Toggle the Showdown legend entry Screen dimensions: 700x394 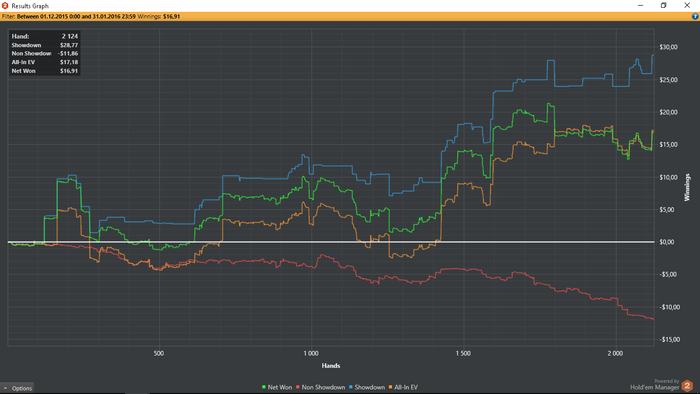[x=367, y=387]
